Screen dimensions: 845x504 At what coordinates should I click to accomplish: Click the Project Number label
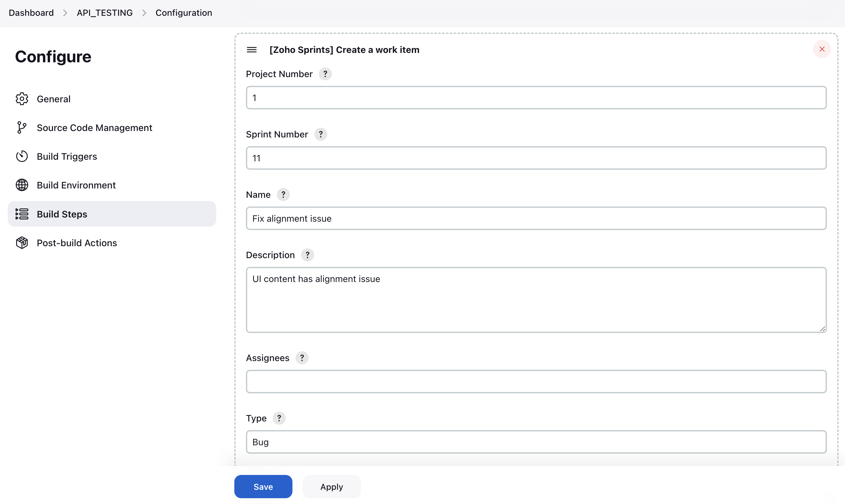[279, 74]
